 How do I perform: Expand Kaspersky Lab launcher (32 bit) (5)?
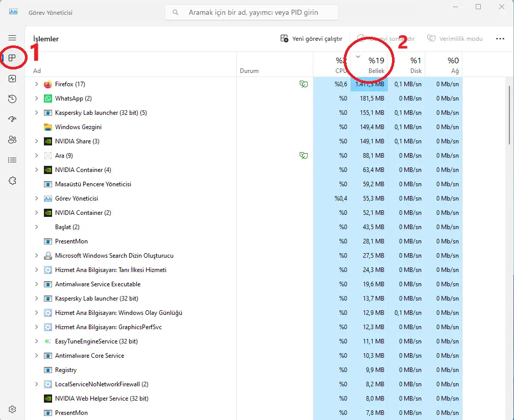pos(36,113)
